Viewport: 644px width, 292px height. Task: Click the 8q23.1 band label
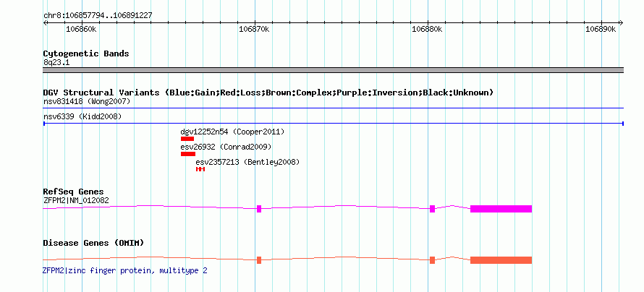(56, 63)
